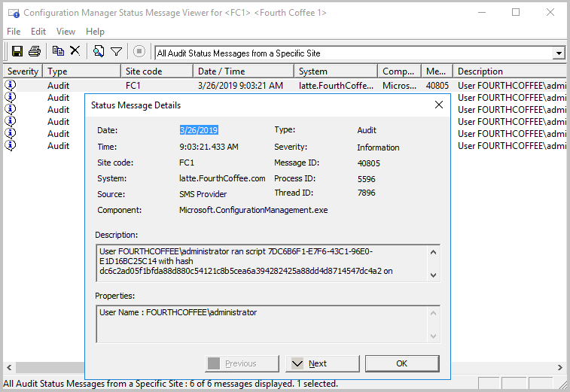570x392 pixels.
Task: Click the Component value Microsoft.ConfigurationManagement.exe
Action: [253, 210]
